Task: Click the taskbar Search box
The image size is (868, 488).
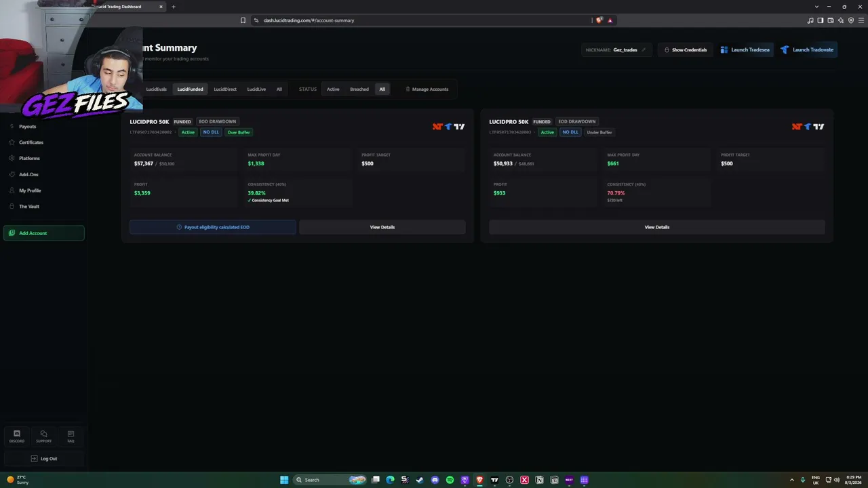Action: pyautogui.click(x=330, y=480)
